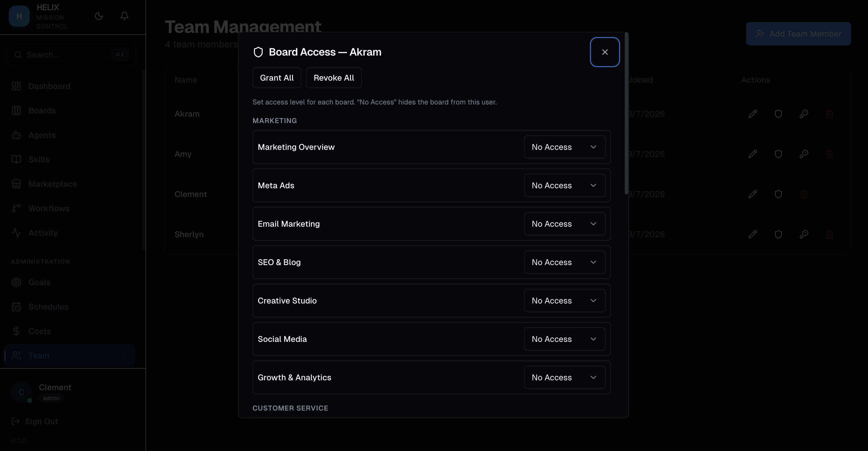Click the chevron beside Team in sidebar
Image resolution: width=868 pixels, height=451 pixels.
pyautogui.click(x=124, y=356)
